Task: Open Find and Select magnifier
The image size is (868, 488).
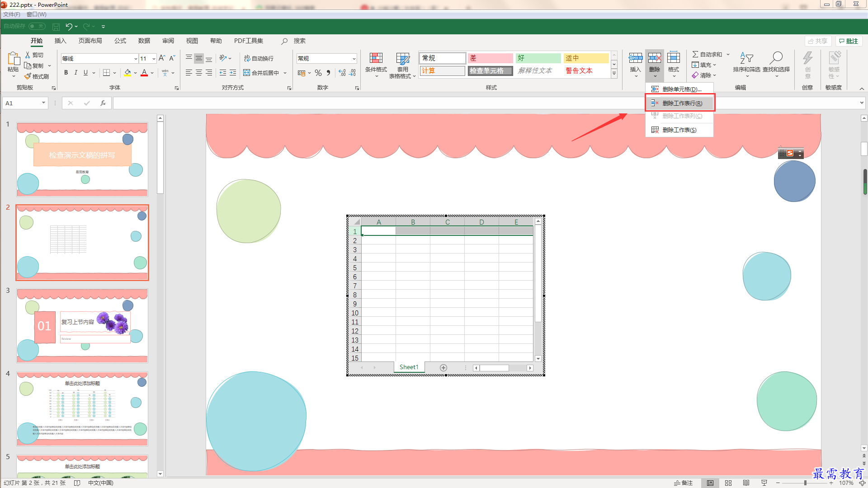Action: tap(776, 58)
